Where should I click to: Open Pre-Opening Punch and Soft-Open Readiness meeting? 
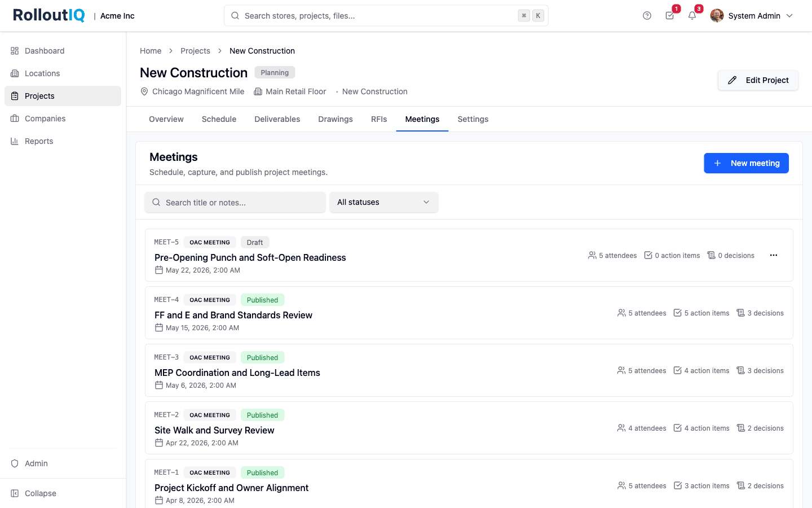250,257
